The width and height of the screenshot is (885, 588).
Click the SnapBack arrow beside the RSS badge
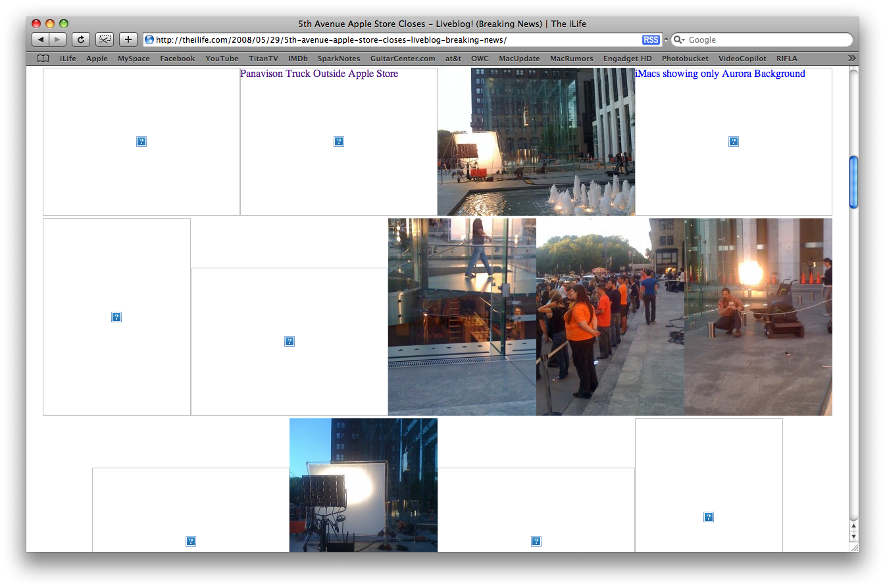[666, 40]
